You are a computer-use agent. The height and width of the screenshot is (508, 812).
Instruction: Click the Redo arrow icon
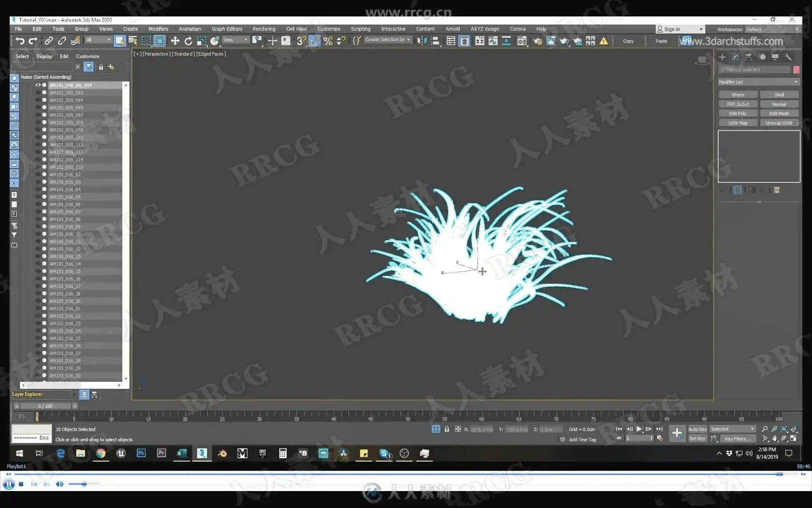(33, 41)
